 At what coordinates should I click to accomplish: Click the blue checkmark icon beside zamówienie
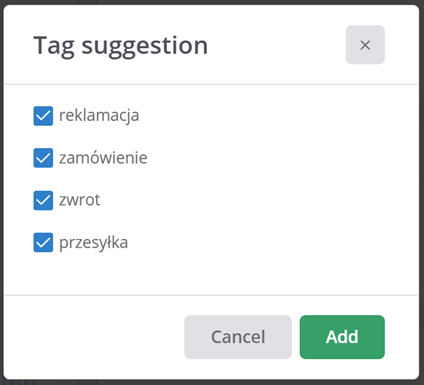click(x=43, y=158)
